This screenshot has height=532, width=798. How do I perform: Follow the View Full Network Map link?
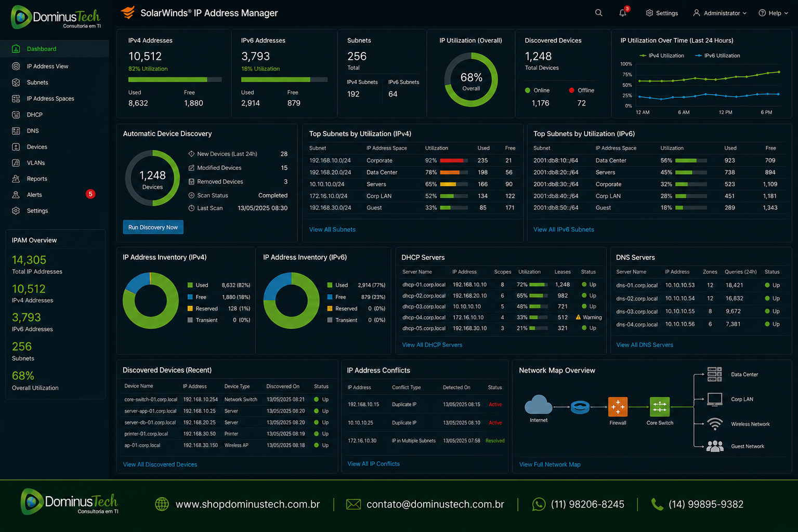550,464
